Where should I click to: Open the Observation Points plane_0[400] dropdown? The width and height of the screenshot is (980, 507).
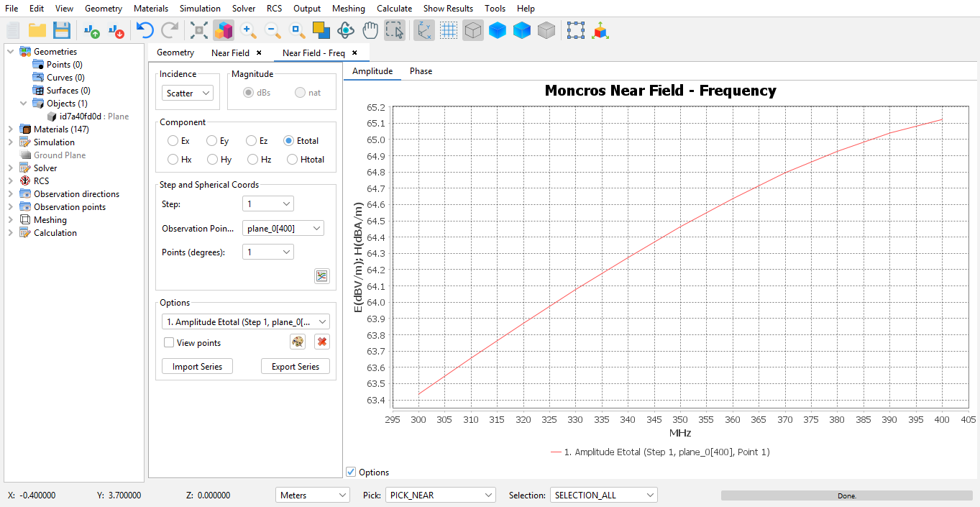coord(283,229)
